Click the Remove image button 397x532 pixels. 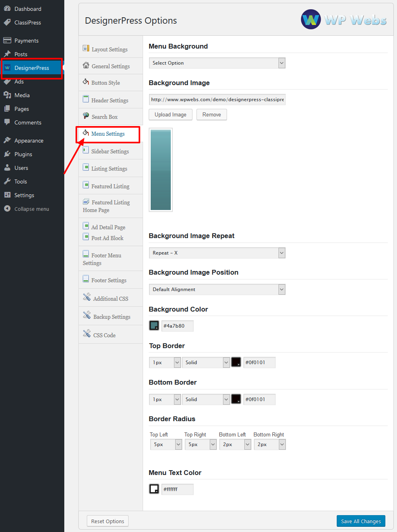point(212,114)
